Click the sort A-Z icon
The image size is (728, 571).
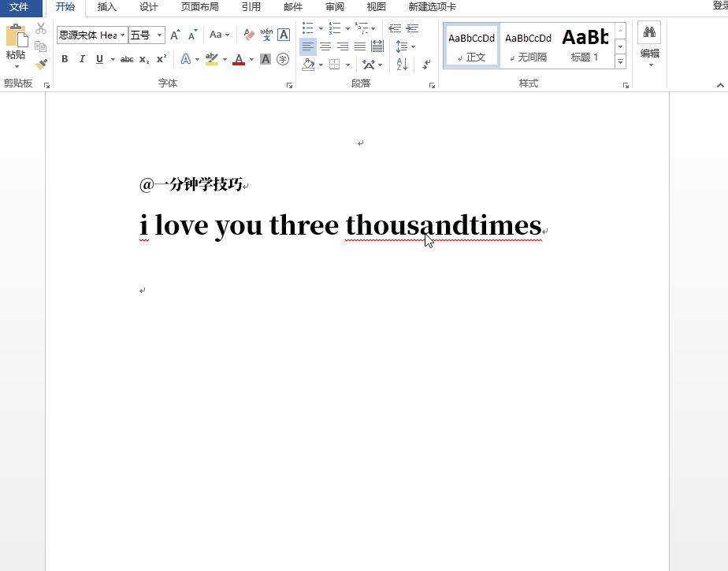pos(402,64)
